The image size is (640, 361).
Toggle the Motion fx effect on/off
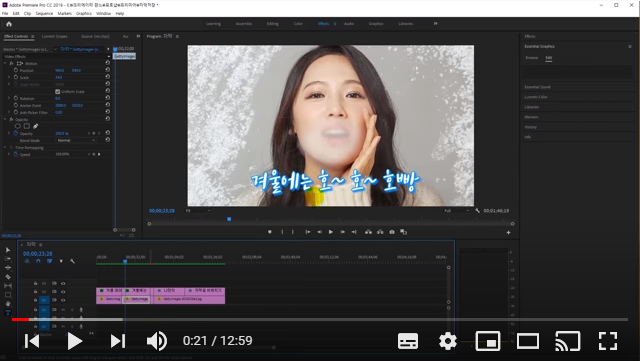[11, 63]
